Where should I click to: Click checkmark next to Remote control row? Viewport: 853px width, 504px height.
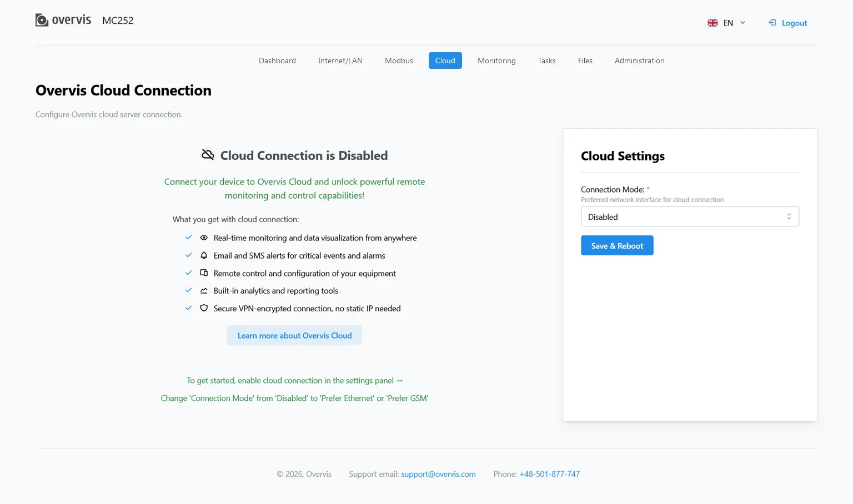point(188,273)
